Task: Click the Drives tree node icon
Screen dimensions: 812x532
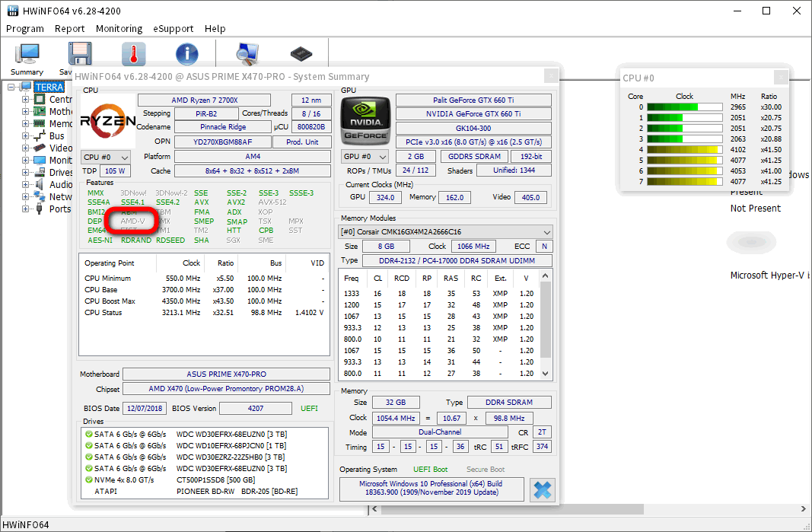Action: [40, 172]
